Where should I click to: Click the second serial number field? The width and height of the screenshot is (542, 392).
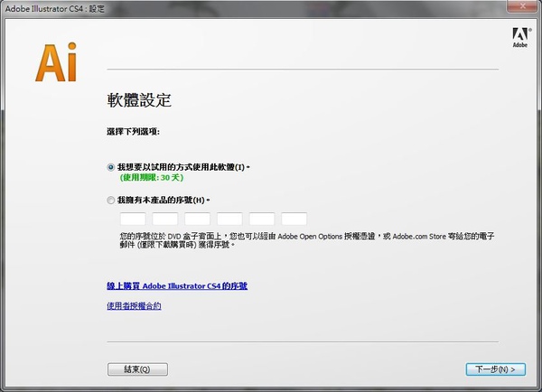point(165,219)
